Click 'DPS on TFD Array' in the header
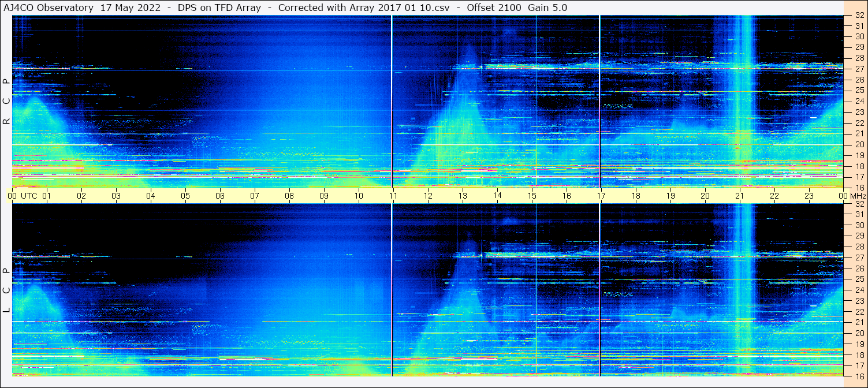 point(219,8)
